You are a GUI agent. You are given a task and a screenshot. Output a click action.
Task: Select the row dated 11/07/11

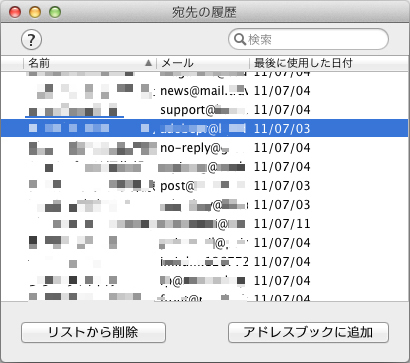pyautogui.click(x=205, y=224)
